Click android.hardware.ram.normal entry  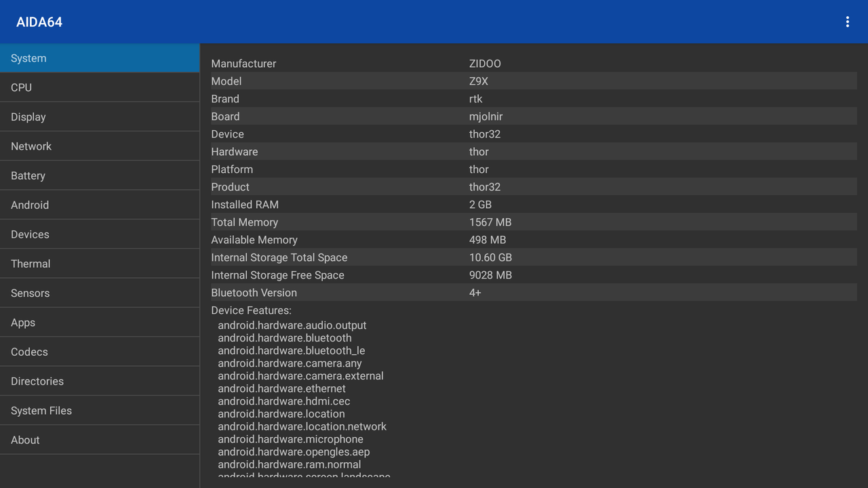pos(290,464)
